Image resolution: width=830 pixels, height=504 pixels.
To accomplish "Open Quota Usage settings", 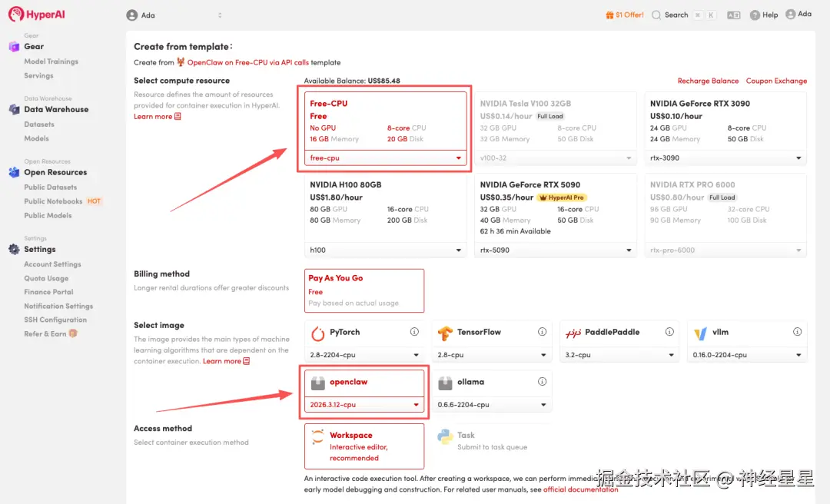I will coord(46,278).
